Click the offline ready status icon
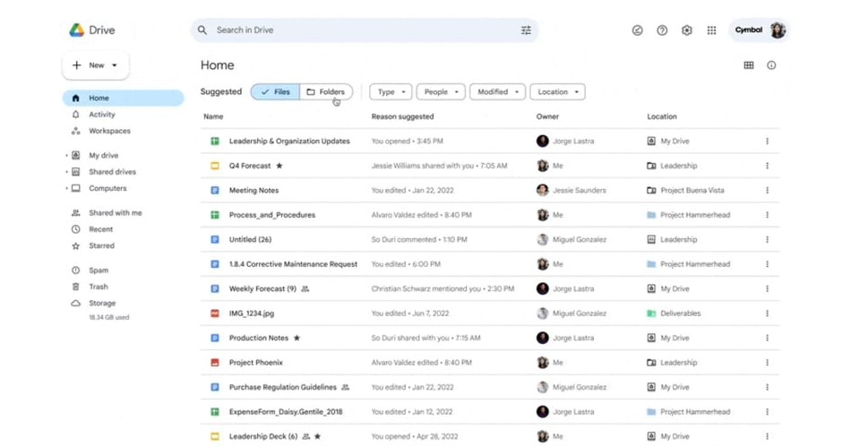Image resolution: width=868 pixels, height=446 pixels. point(637,30)
